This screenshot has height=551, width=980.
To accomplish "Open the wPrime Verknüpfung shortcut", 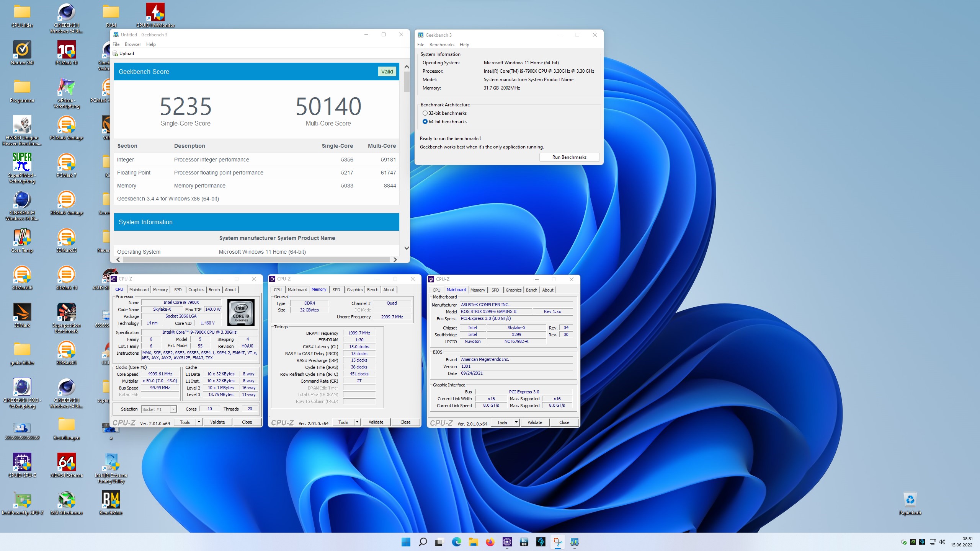I will click(67, 93).
